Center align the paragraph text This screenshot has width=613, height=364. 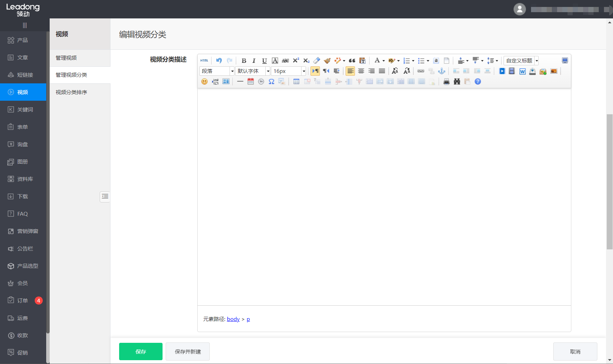(x=361, y=71)
